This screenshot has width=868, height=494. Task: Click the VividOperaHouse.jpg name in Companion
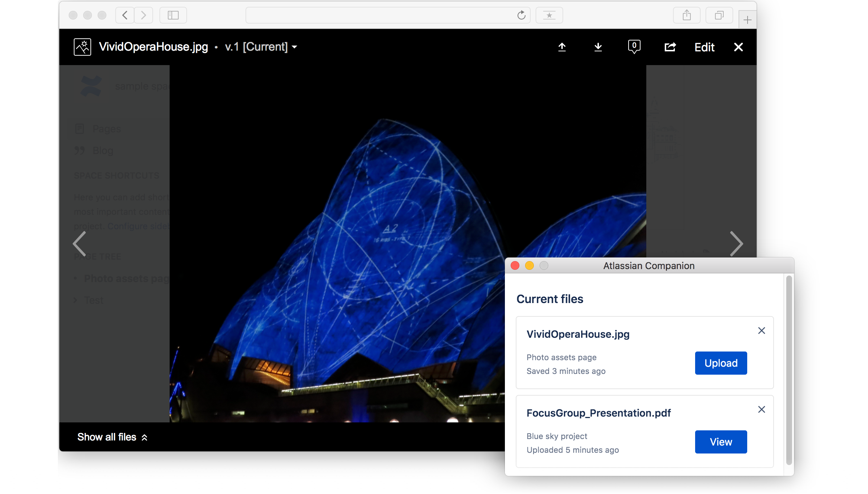[x=578, y=334]
